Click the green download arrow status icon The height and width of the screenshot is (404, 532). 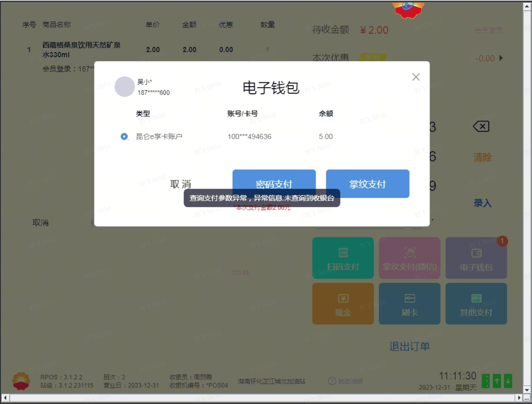(x=508, y=381)
